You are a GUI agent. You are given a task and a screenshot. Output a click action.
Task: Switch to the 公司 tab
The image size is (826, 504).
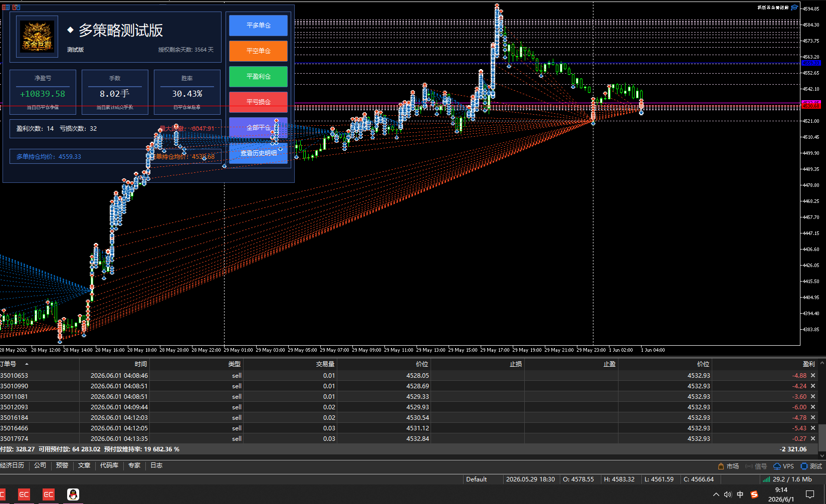point(40,465)
